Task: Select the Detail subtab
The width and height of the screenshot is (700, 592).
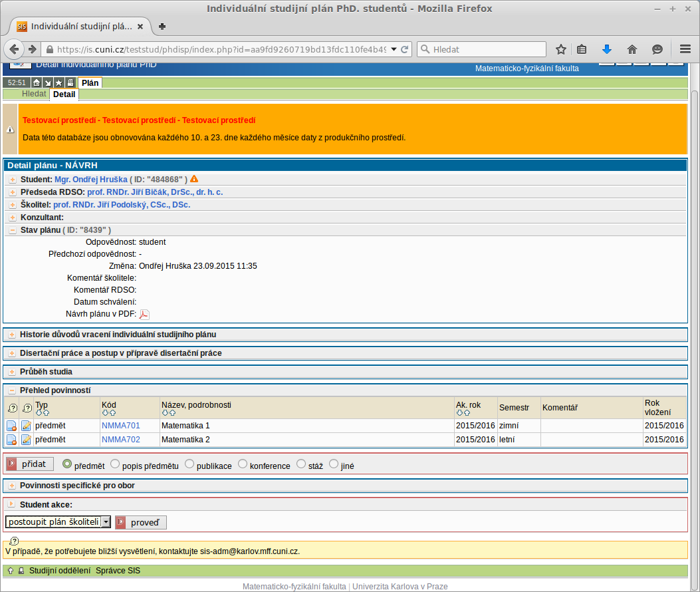Action: (64, 94)
